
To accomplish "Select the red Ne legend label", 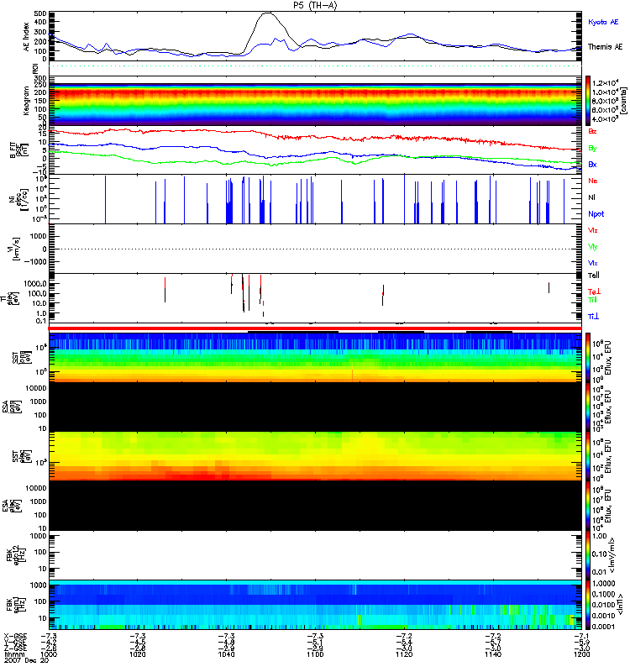I will tap(593, 181).
